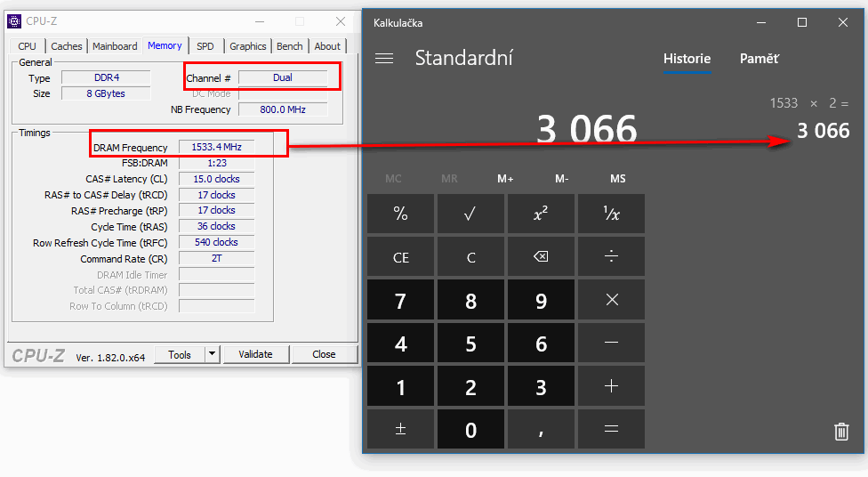Click the decimal comma key
This screenshot has height=477, width=868.
point(541,429)
